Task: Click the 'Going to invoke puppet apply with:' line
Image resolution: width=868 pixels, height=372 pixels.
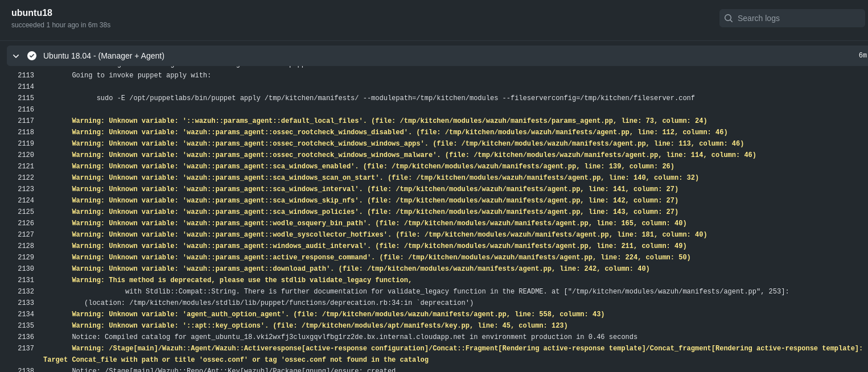Action: point(141,76)
